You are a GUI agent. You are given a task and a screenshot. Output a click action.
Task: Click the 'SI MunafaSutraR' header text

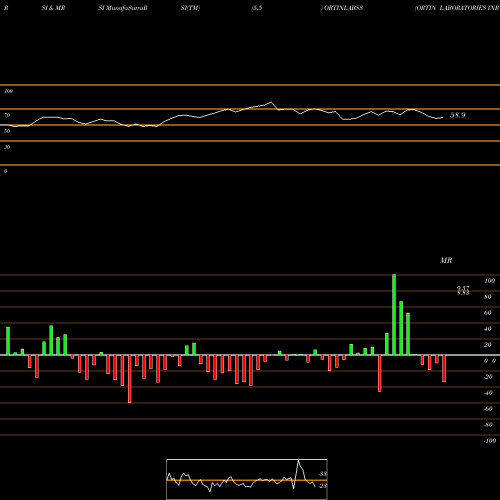pyautogui.click(x=123, y=8)
